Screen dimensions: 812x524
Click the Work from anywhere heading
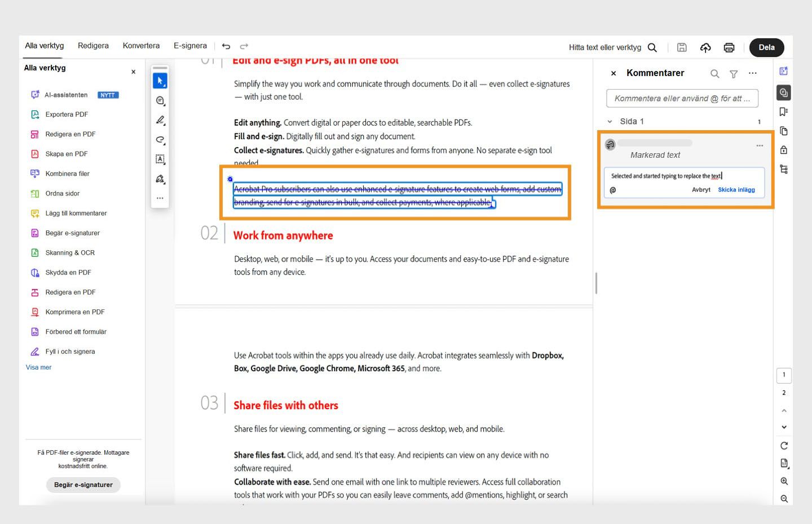[283, 236]
